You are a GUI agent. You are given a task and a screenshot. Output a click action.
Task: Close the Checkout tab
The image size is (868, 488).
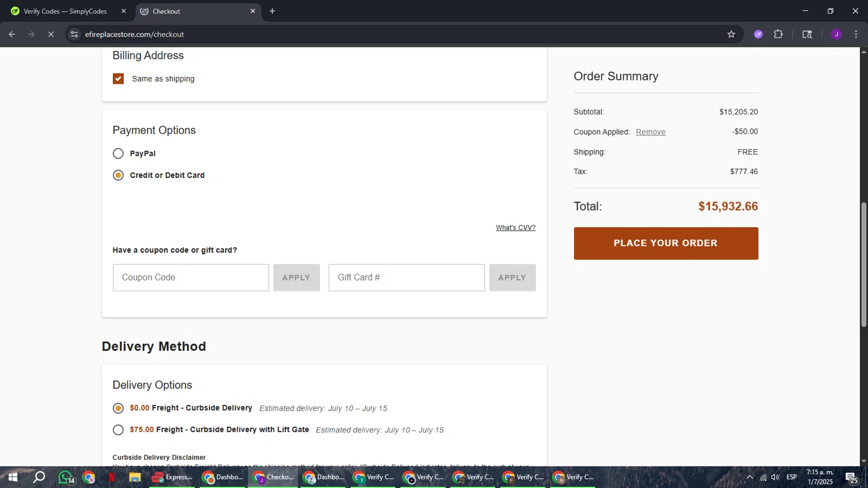[x=253, y=11]
